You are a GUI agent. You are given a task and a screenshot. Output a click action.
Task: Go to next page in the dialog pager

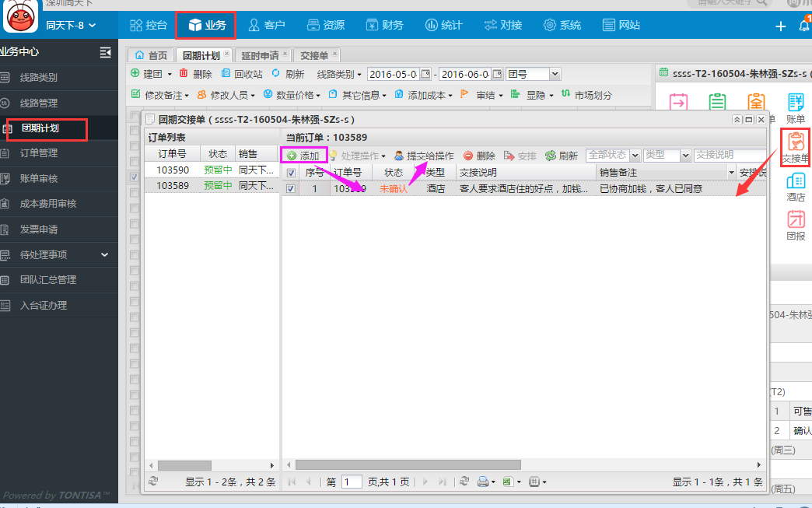point(425,482)
